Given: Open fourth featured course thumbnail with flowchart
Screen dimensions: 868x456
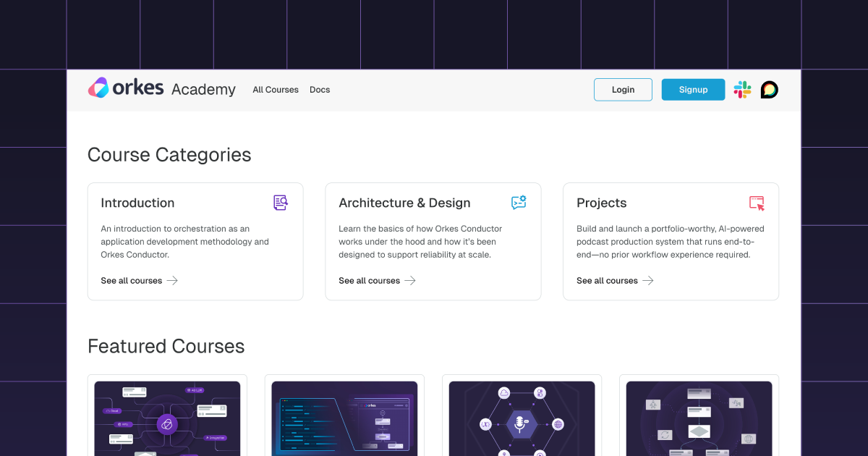Looking at the screenshot, I should pos(699,418).
